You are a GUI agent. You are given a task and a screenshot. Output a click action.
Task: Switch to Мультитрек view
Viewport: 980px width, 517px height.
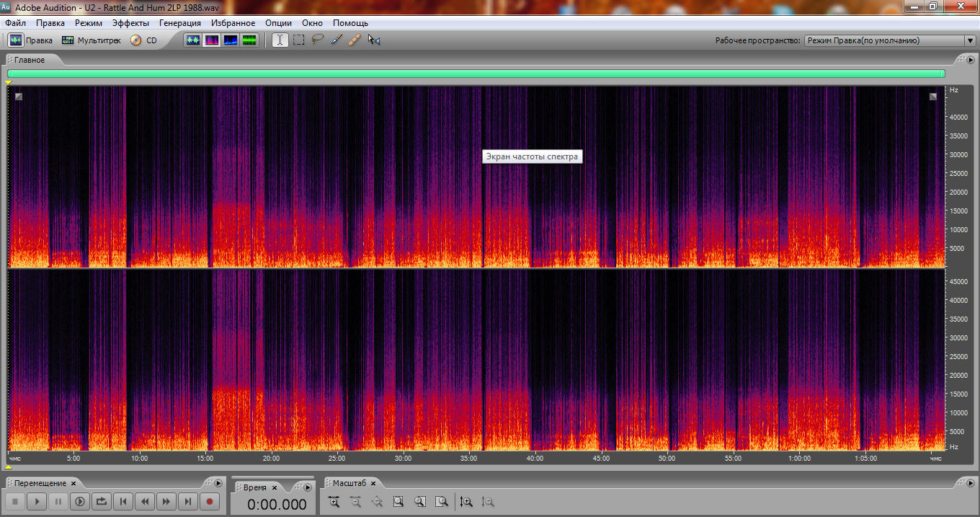92,40
